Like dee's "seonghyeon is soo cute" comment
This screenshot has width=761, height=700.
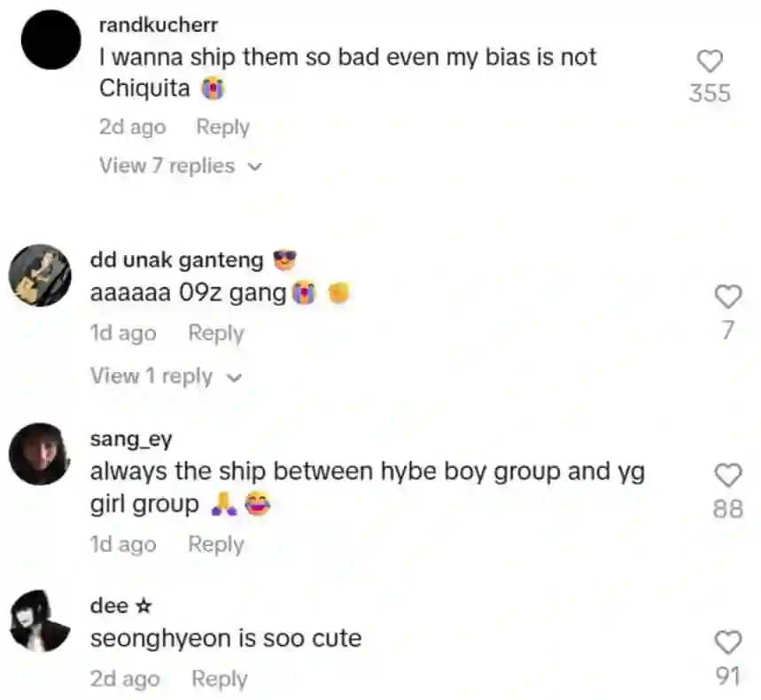point(728,642)
